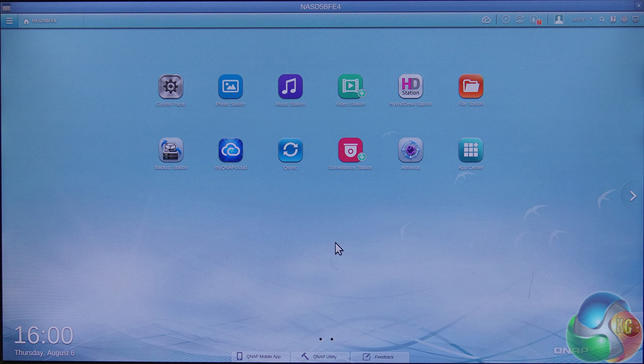Click the window icon in title bar
The height and width of the screenshot is (364, 644).
tap(6, 7)
